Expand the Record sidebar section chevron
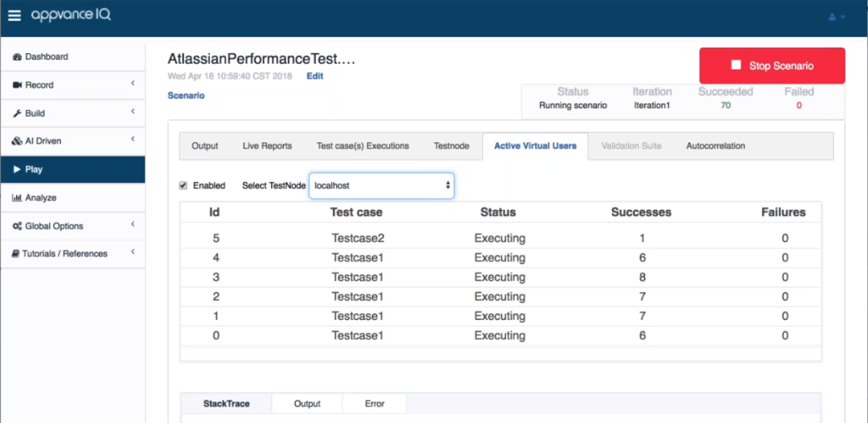Viewport: 868px width, 423px height. [133, 83]
